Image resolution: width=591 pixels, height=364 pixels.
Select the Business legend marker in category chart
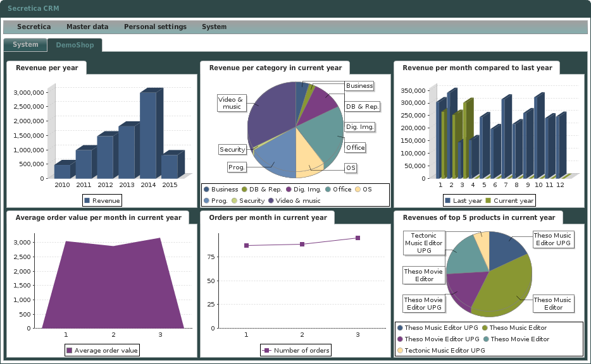(x=206, y=189)
